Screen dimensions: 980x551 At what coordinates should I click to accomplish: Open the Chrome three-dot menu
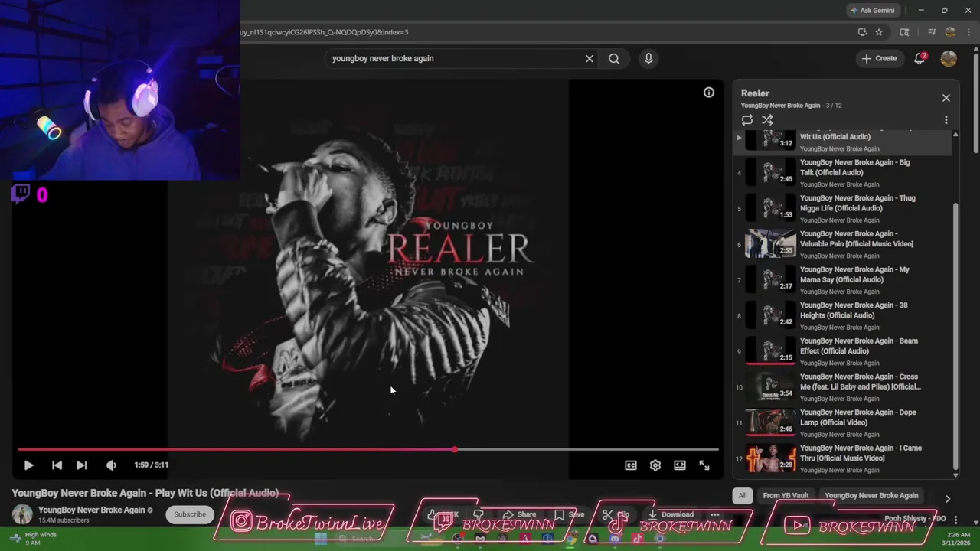[969, 32]
